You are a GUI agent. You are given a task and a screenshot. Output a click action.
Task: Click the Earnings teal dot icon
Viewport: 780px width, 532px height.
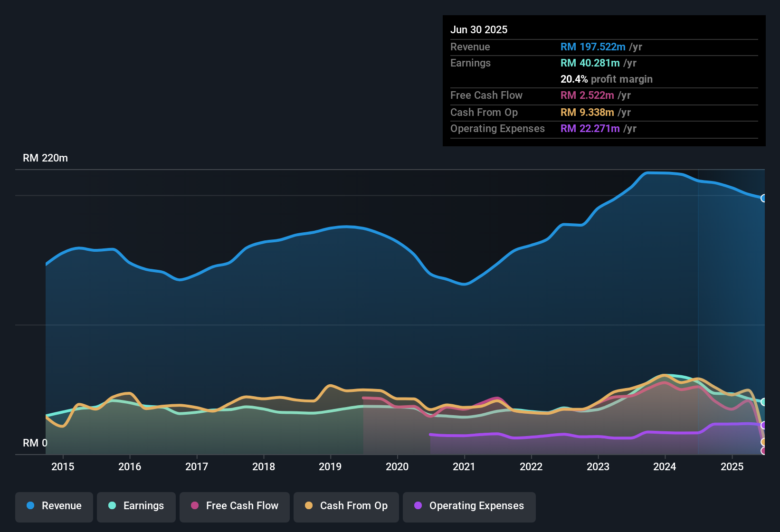click(112, 506)
